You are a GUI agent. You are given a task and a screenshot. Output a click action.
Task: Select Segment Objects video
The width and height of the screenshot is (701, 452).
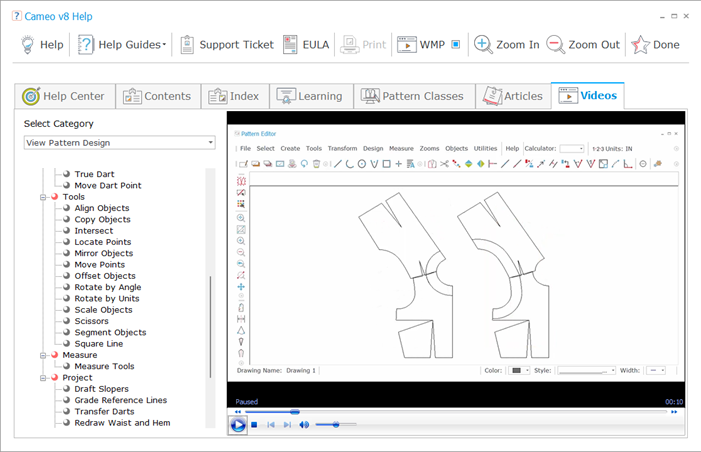coord(110,332)
